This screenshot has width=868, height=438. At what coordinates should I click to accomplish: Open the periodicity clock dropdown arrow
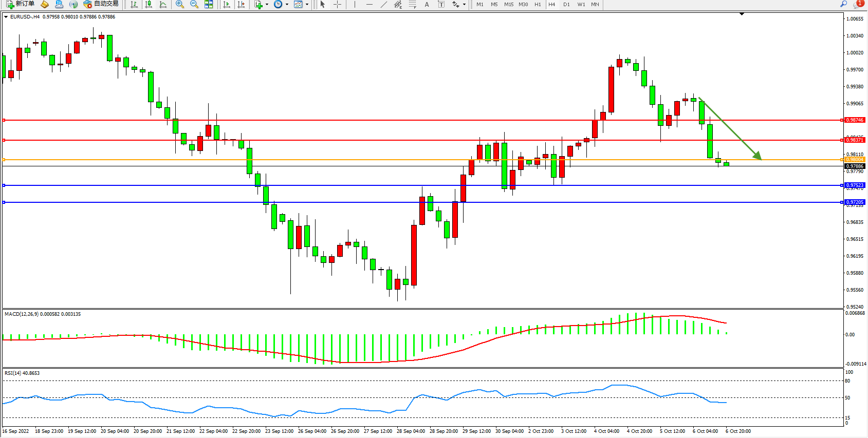click(287, 5)
